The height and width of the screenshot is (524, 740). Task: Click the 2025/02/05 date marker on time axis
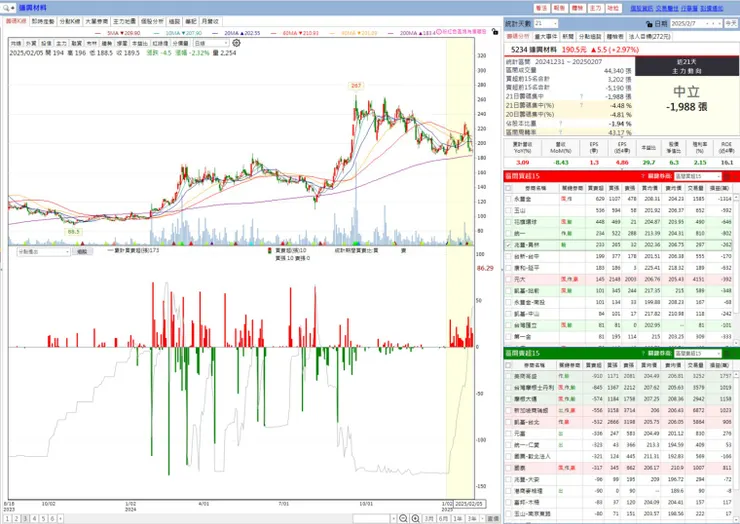click(x=469, y=504)
